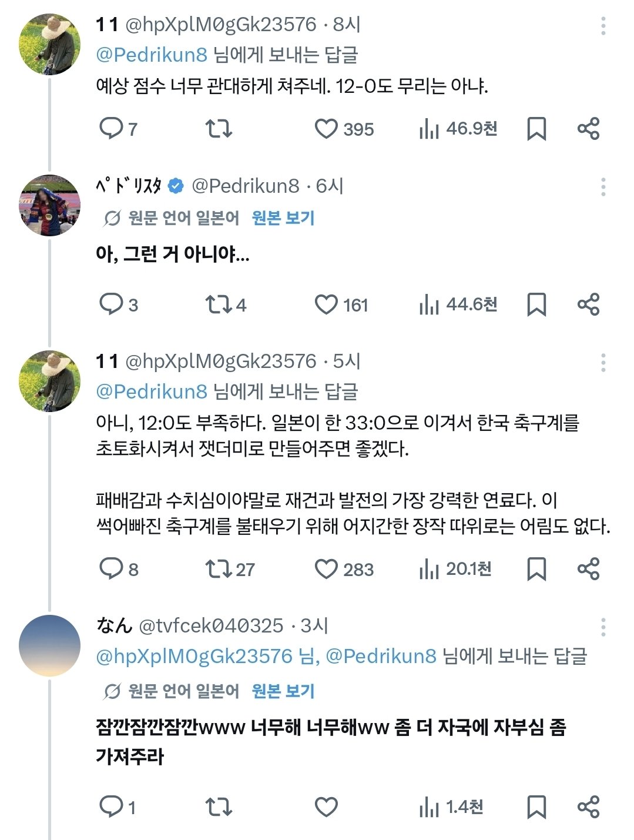Open replies on tweet with 7 comments
Viewport: 634px width, 840px height.
pos(110,128)
